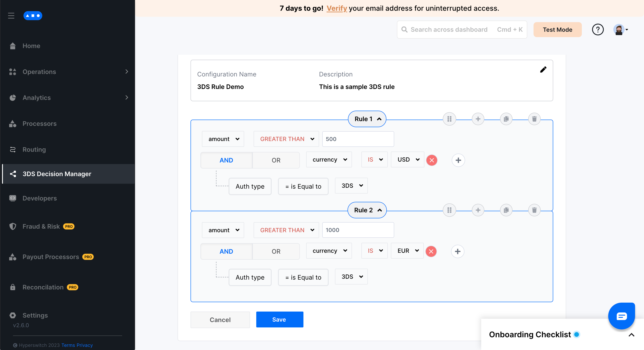The height and width of the screenshot is (350, 644).
Task: Duplicate Rule 1 using the copy icon
Action: point(506,119)
